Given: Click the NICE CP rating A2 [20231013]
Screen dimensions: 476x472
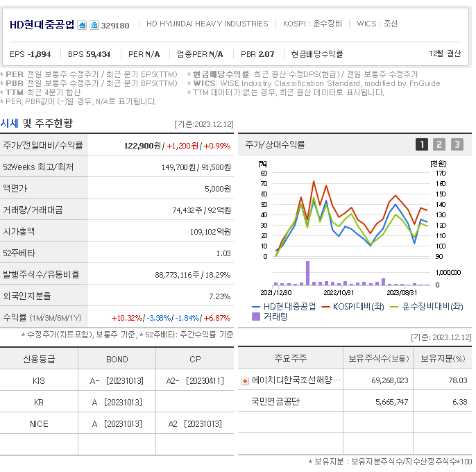Looking at the screenshot, I should pyautogui.click(x=195, y=423).
